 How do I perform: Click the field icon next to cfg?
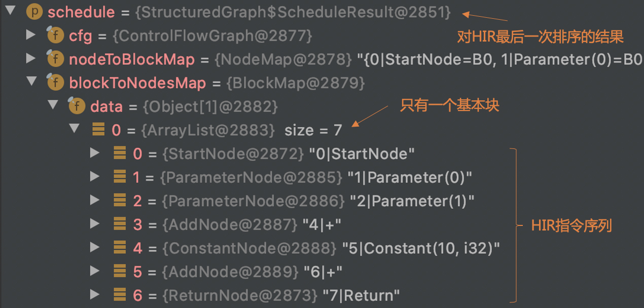[x=55, y=36]
